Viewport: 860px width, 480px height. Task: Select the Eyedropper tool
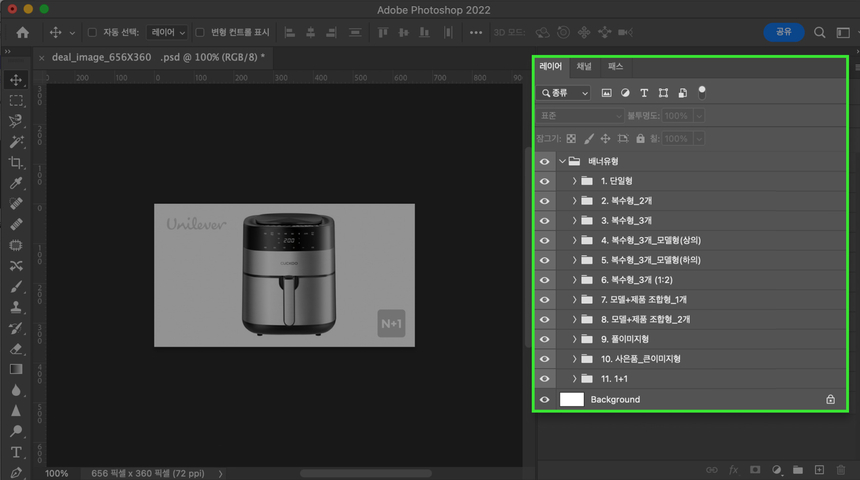click(16, 183)
